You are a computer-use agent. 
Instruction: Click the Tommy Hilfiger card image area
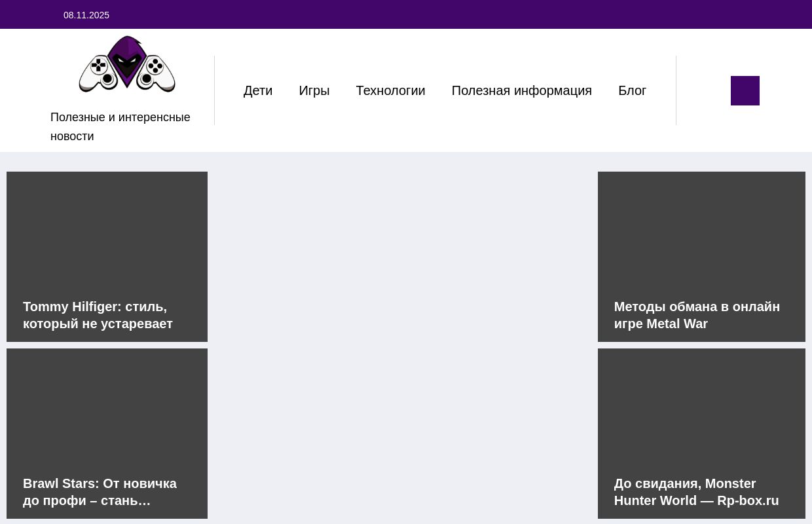(x=107, y=229)
